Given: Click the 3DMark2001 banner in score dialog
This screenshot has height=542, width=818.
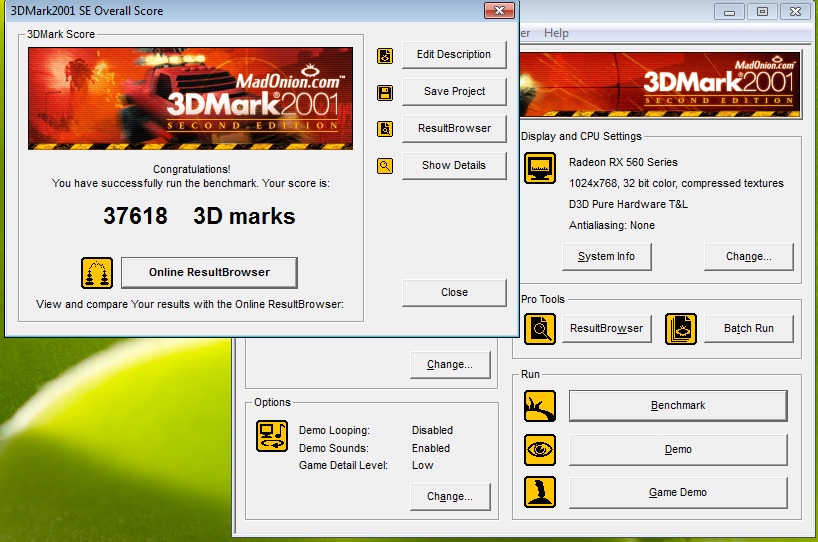Looking at the screenshot, I should [190, 99].
